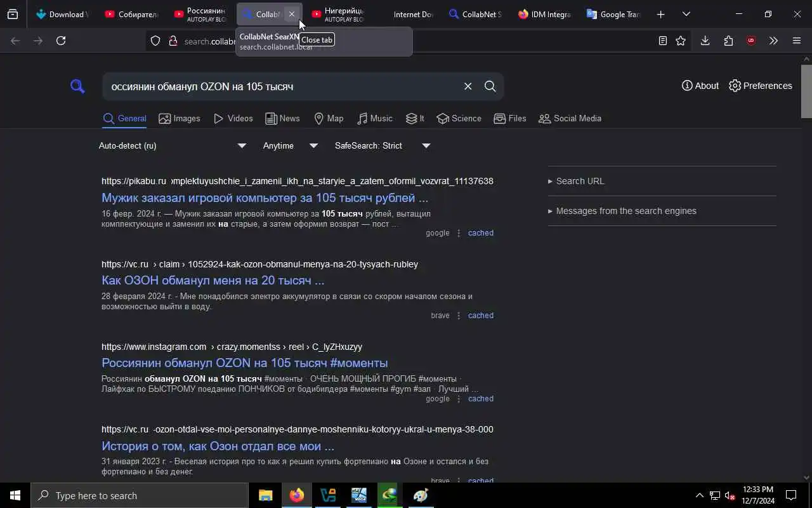This screenshot has height=508, width=812.
Task: Select the Files search category
Action: point(510,119)
